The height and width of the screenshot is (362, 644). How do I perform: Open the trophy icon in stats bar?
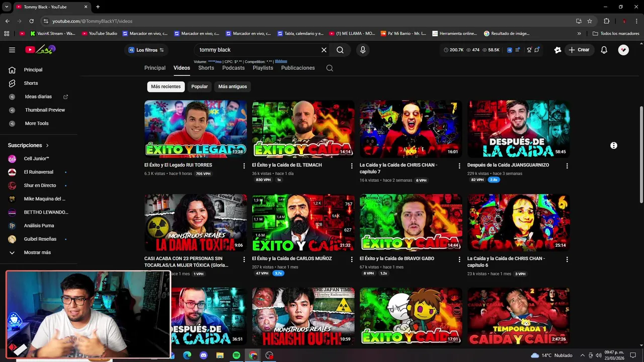click(x=529, y=50)
